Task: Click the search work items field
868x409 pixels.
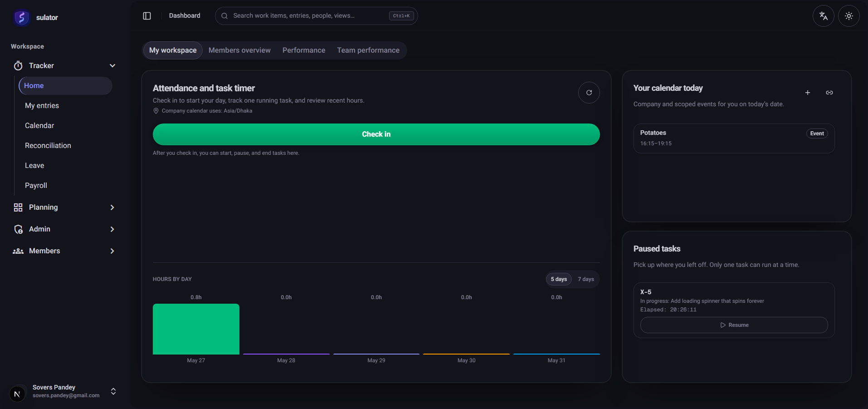Action: (316, 16)
